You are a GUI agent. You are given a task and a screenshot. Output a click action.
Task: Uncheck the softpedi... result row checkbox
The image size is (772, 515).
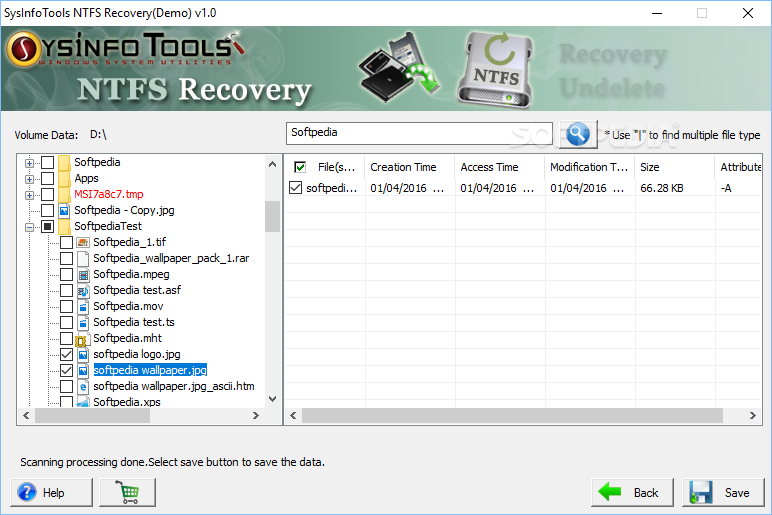pyautogui.click(x=295, y=188)
